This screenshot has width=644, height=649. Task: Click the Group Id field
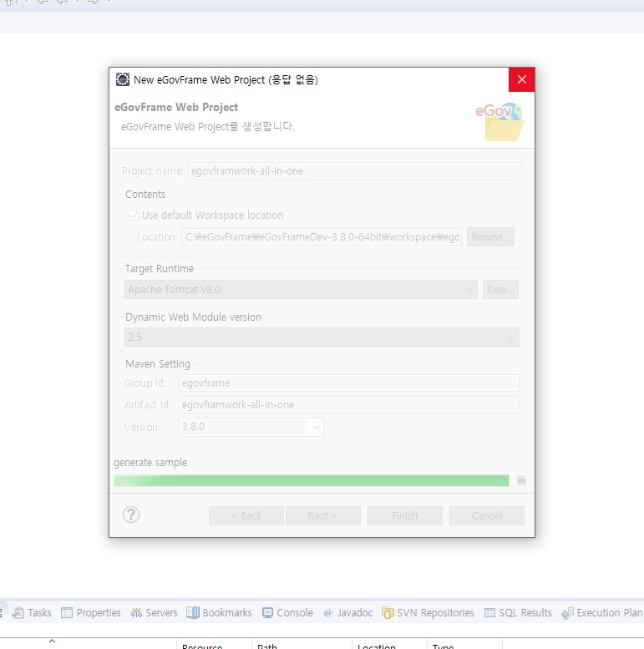pos(349,383)
